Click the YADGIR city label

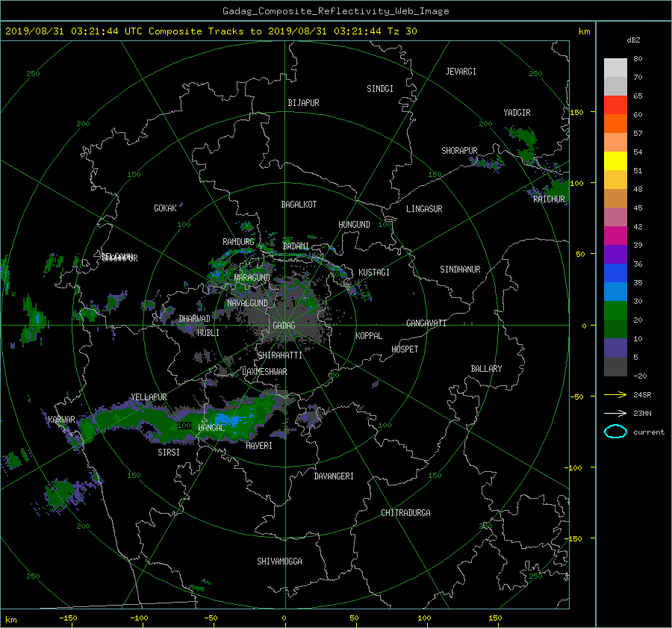tap(517, 113)
